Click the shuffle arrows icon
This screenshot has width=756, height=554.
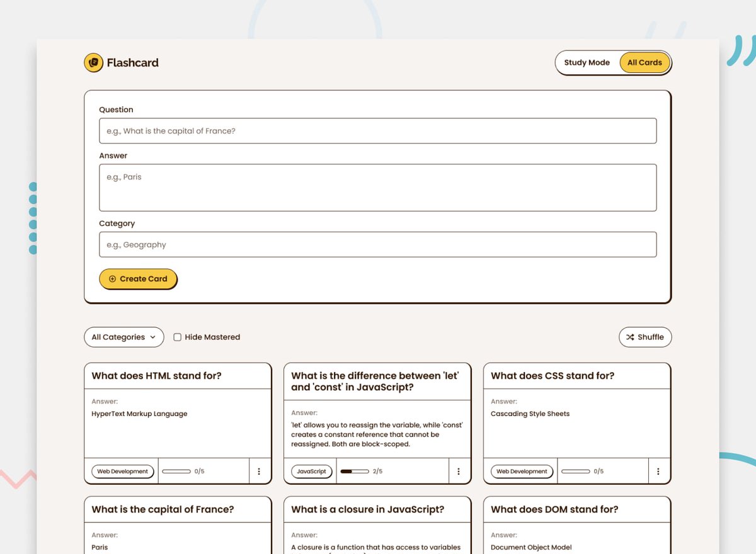pos(629,337)
